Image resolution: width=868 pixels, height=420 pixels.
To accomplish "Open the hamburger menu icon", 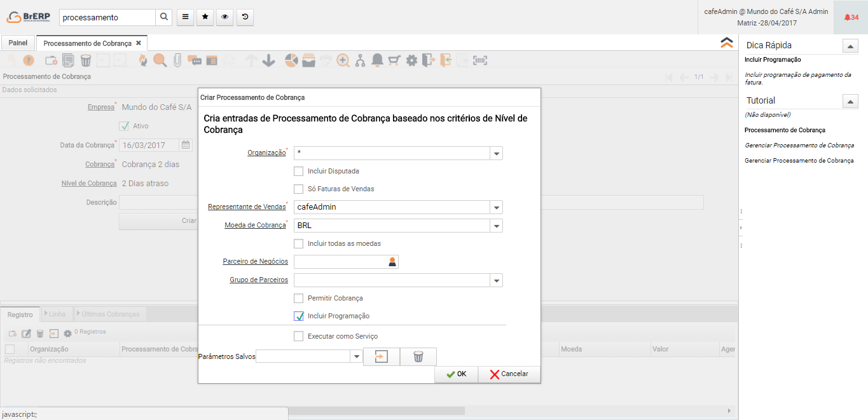I will pos(185,18).
